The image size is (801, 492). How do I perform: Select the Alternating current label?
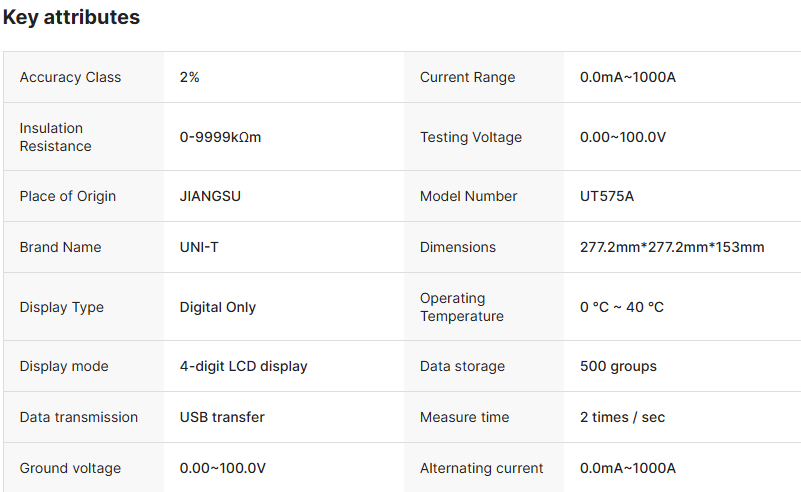pos(481,468)
